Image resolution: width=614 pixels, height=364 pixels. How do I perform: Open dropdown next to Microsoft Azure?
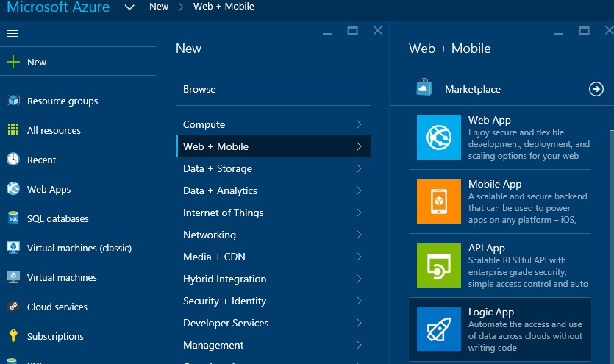point(129,7)
